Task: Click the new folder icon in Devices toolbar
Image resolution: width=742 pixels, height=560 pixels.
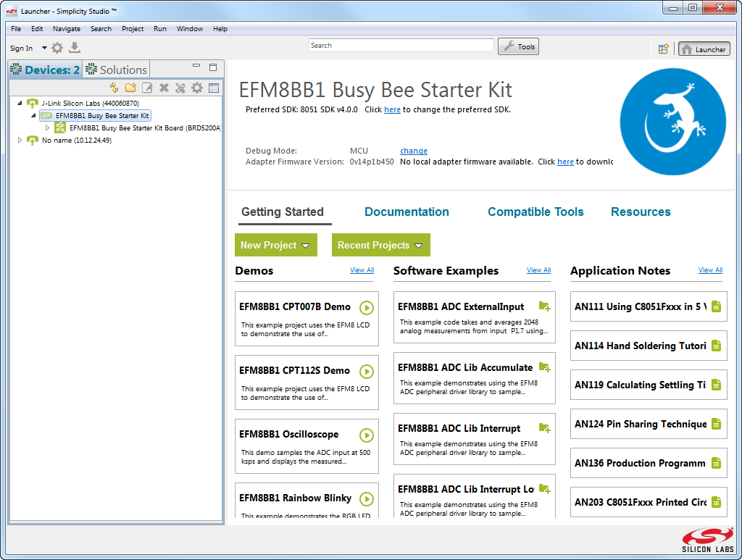Action: pyautogui.click(x=130, y=88)
